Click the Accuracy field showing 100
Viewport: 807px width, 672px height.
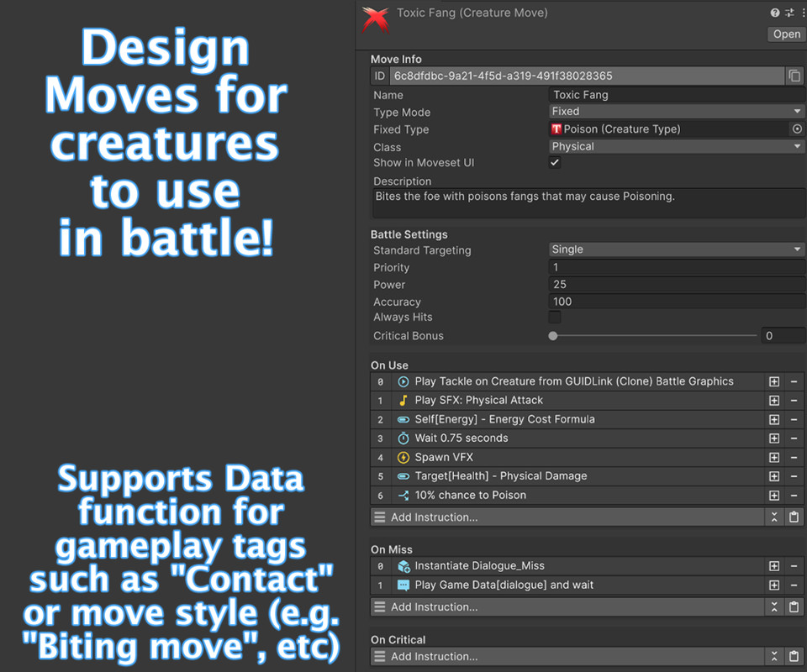point(676,302)
